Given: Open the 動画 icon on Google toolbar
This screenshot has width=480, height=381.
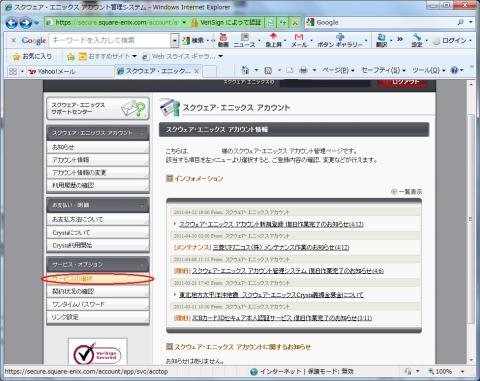Looking at the screenshot, I should tap(223, 40).
